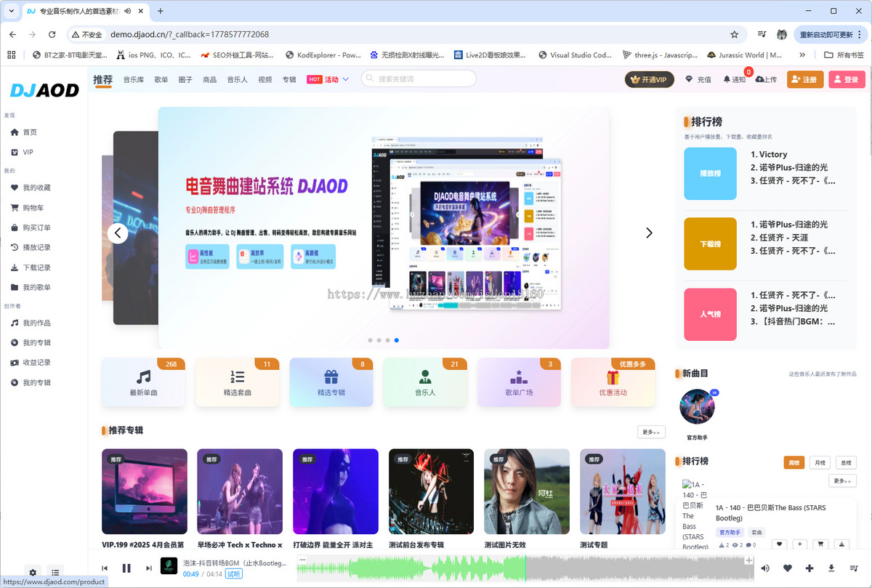The width and height of the screenshot is (872, 588).
Task: Open album 打破边界 能量全开 thumbnail
Action: 336,491
